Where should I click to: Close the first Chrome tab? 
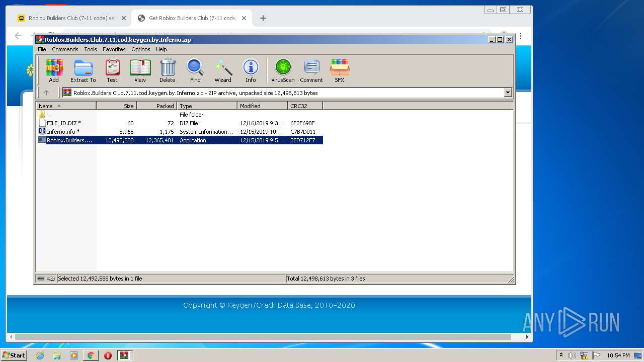pos(124,18)
